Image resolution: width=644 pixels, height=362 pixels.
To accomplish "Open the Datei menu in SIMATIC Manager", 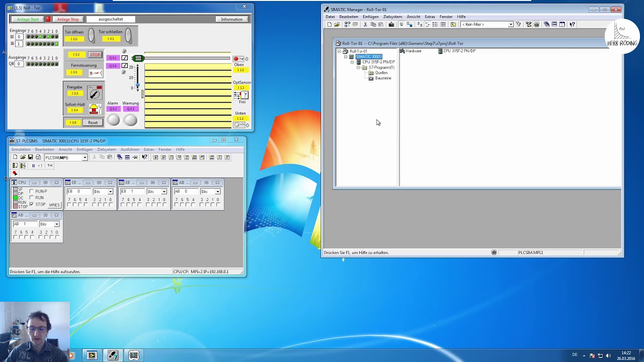I will (x=330, y=17).
